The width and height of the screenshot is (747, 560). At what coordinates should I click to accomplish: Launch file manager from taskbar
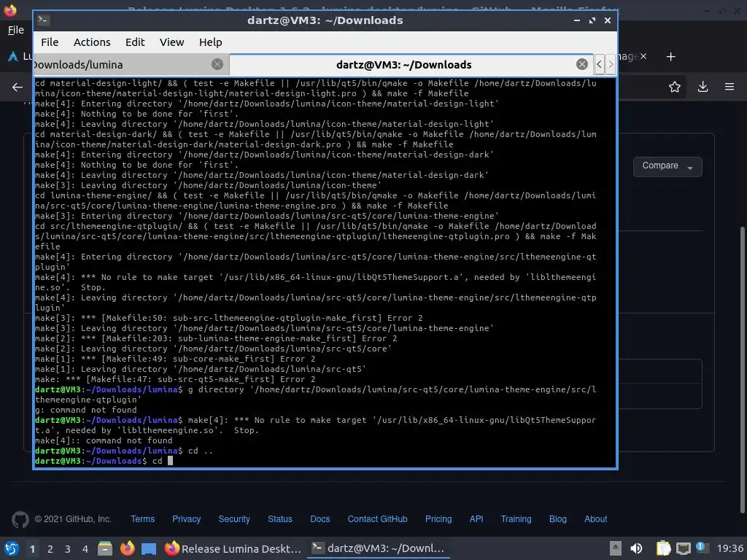pos(105,548)
